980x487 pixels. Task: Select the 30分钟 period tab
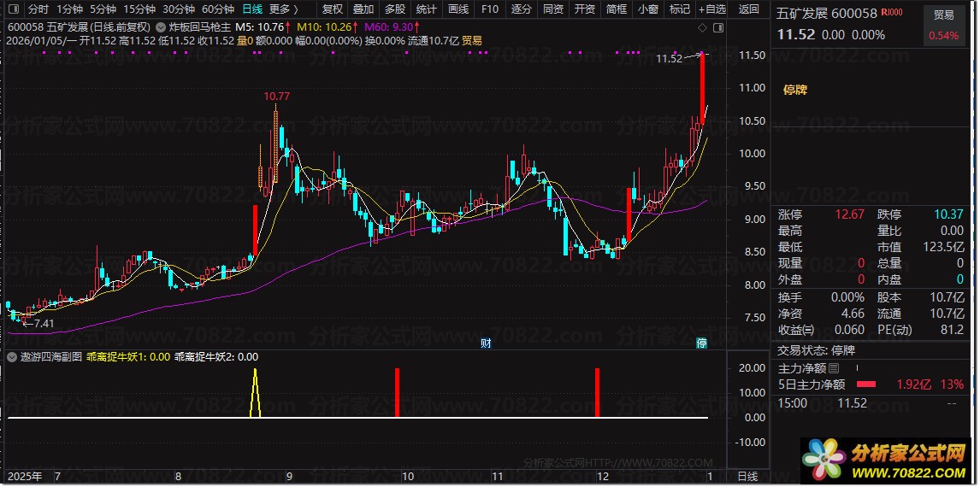tap(178, 9)
